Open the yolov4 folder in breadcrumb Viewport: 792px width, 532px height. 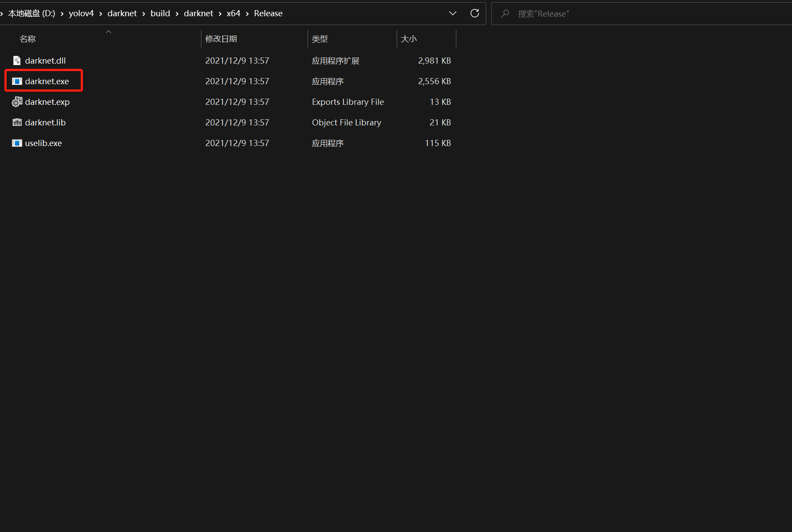tap(81, 13)
